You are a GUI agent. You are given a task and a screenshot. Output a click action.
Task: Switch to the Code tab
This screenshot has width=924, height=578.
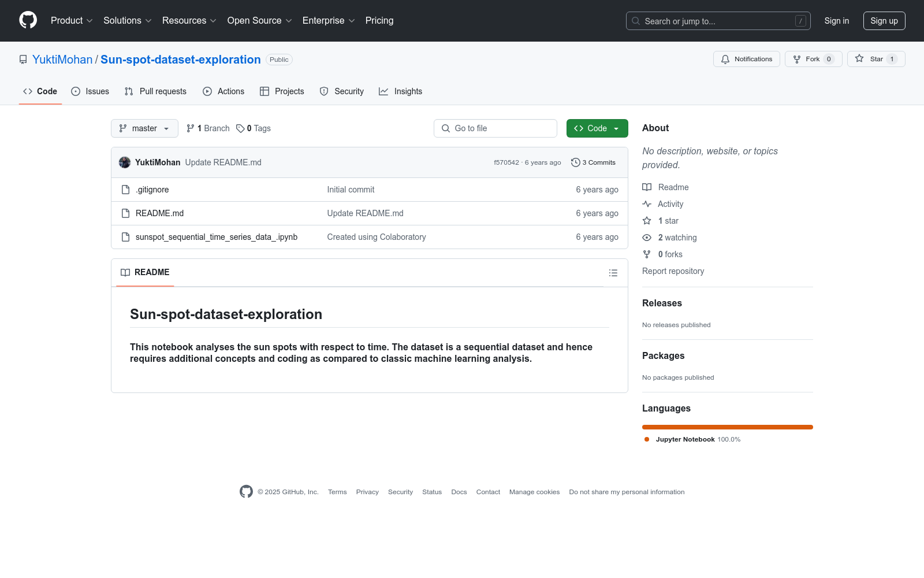(40, 91)
